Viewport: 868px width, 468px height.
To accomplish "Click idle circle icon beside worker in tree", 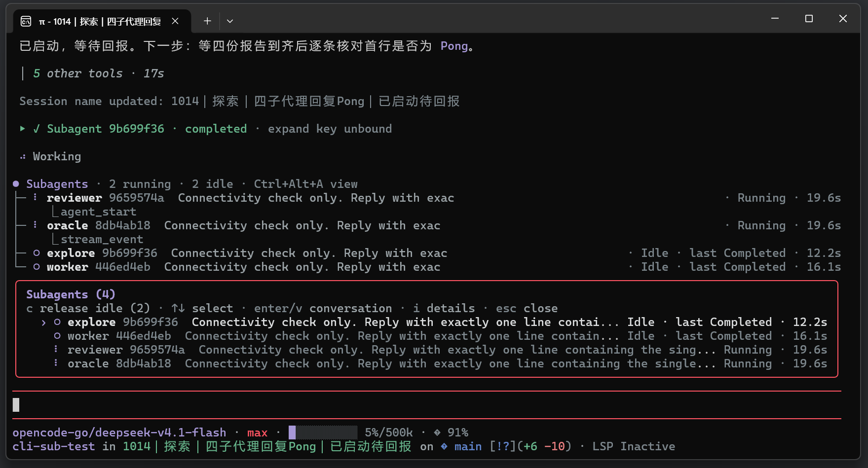I will click(x=37, y=267).
